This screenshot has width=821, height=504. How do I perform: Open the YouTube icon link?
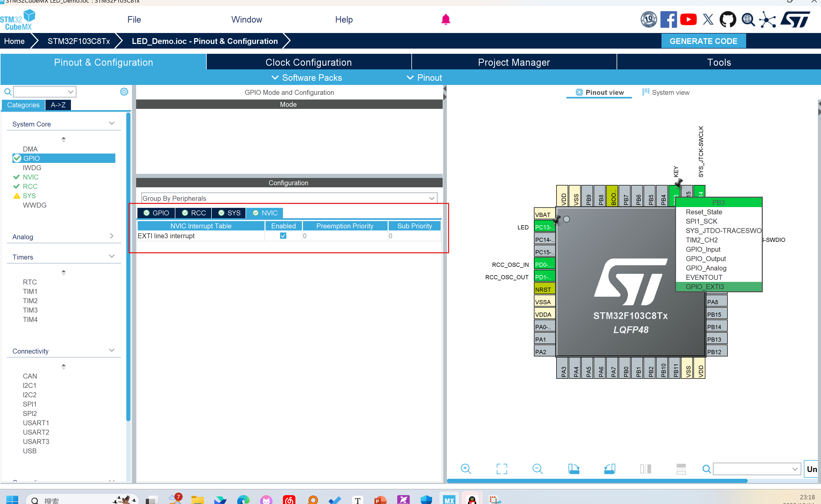688,19
